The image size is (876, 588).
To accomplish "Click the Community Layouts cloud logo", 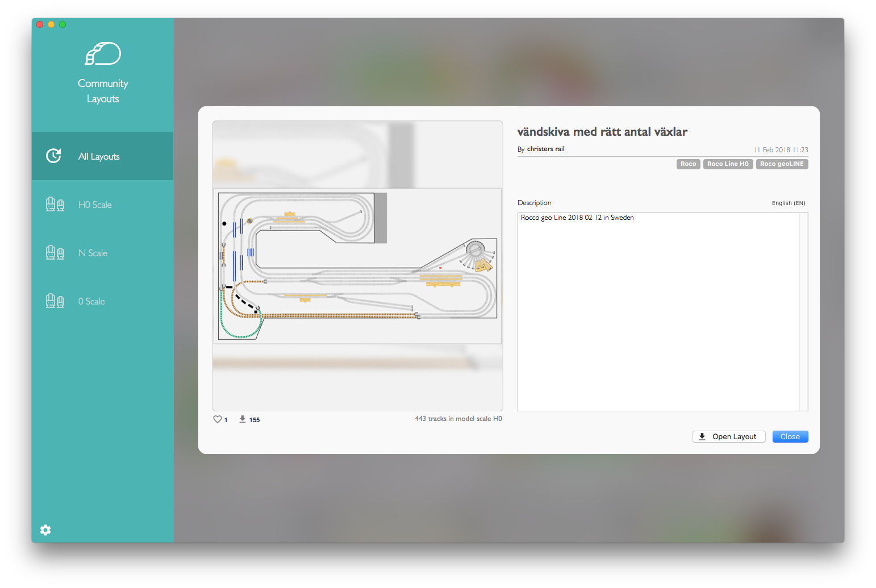I will pyautogui.click(x=103, y=53).
